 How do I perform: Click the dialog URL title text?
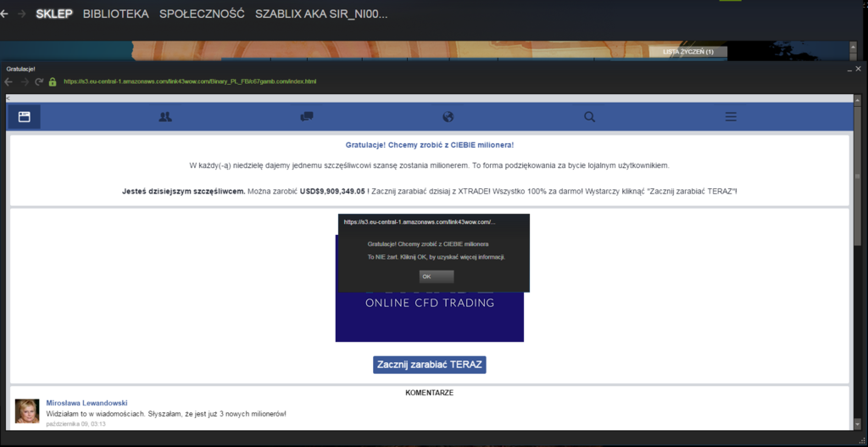[420, 221]
